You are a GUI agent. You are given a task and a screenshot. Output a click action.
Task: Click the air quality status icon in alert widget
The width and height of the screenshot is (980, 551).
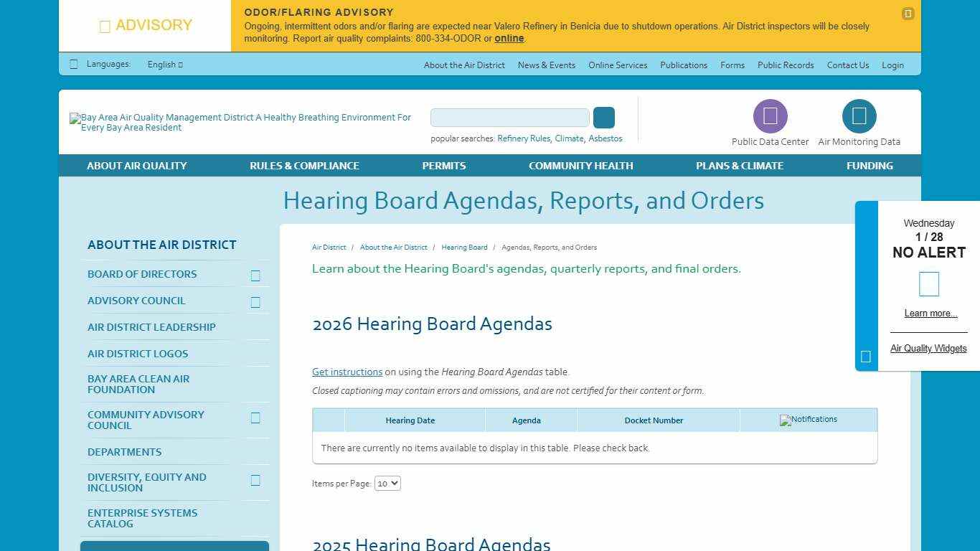click(x=928, y=284)
